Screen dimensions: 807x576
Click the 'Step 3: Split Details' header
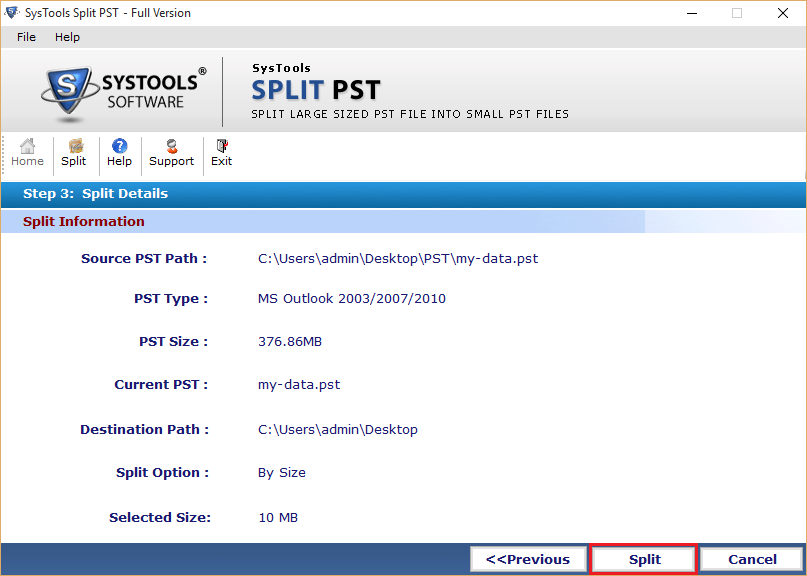95,194
